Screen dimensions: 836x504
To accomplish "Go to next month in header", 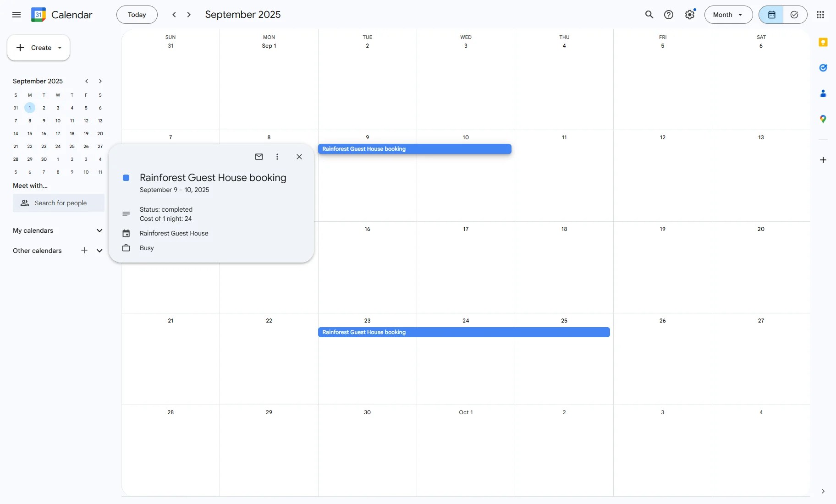I will pyautogui.click(x=189, y=15).
